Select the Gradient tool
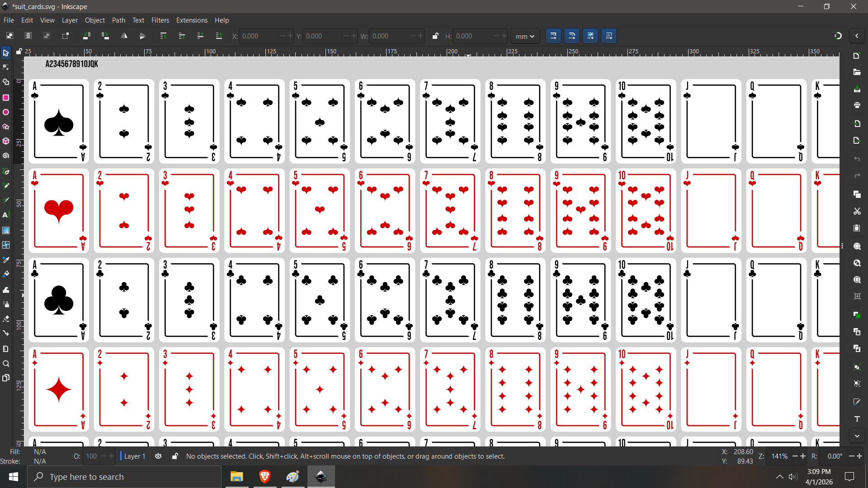This screenshot has height=488, width=868. (6, 230)
